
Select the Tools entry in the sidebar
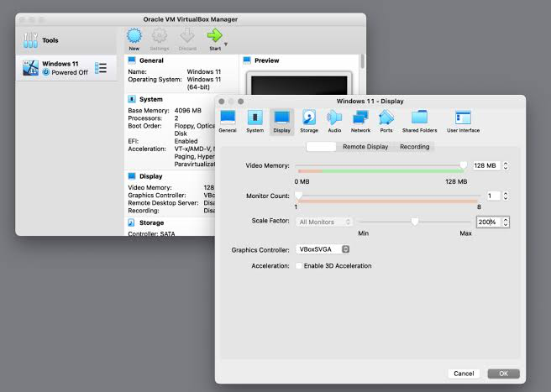[x=66, y=40]
